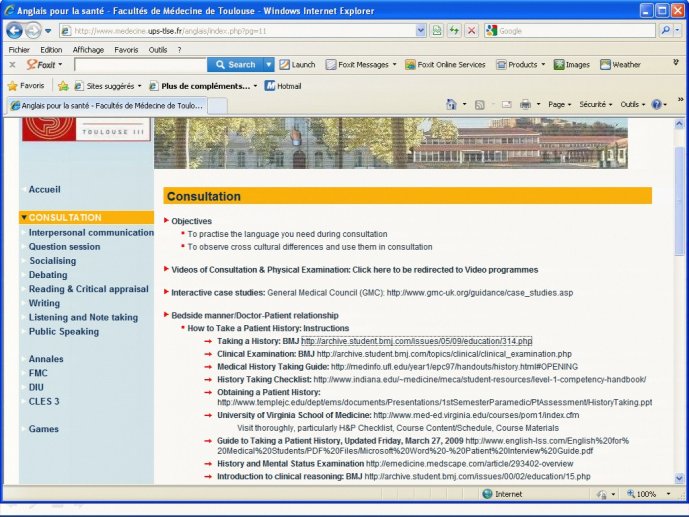Open CLES 3 sidebar link

pos(44,401)
